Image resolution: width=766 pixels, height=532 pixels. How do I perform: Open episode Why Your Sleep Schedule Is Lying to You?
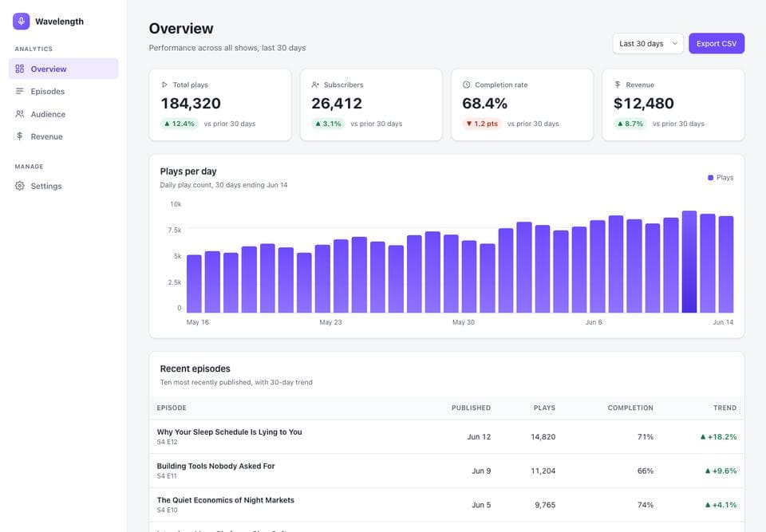coord(229,432)
